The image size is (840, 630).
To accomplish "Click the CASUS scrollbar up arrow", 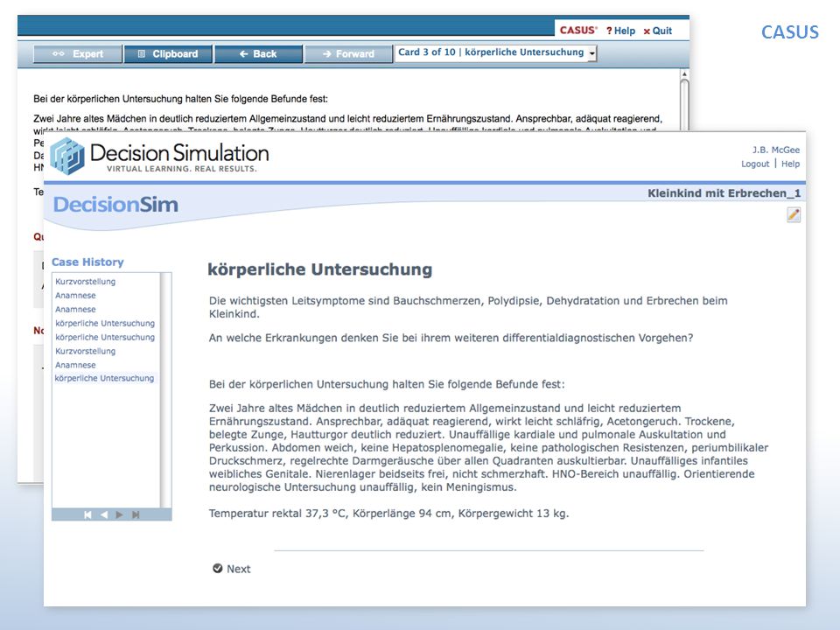I will tap(684, 73).
